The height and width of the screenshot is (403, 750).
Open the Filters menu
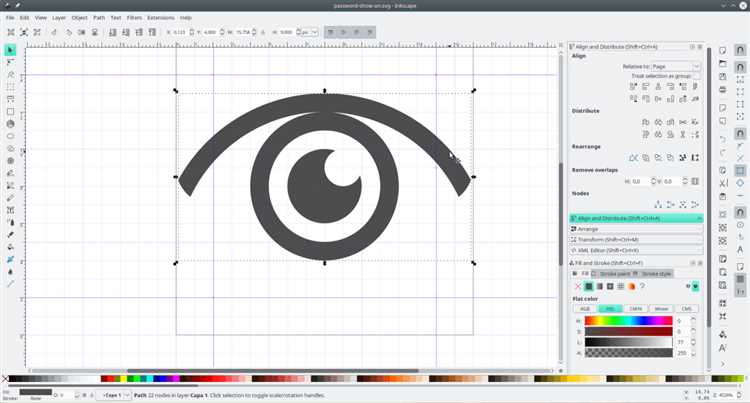[134, 17]
